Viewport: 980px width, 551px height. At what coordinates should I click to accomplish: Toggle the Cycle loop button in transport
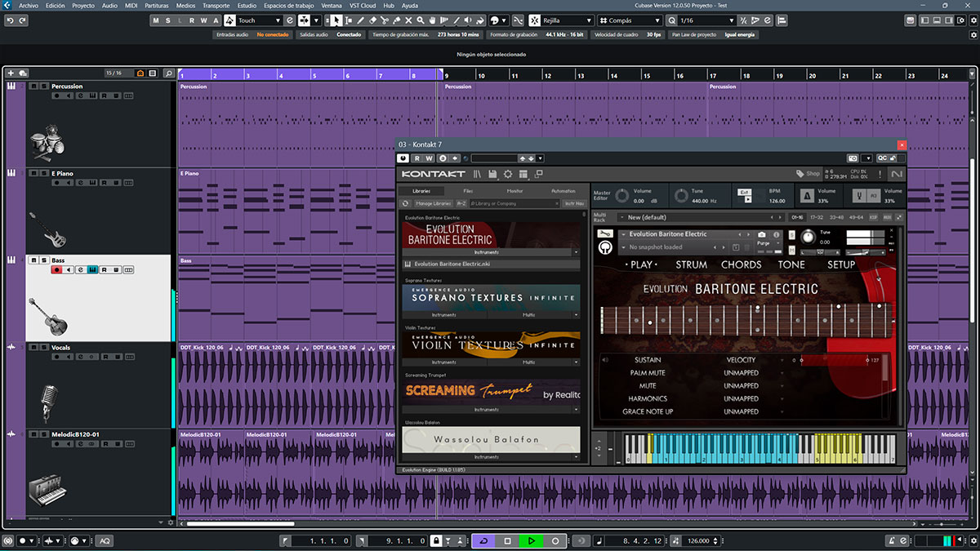point(483,540)
